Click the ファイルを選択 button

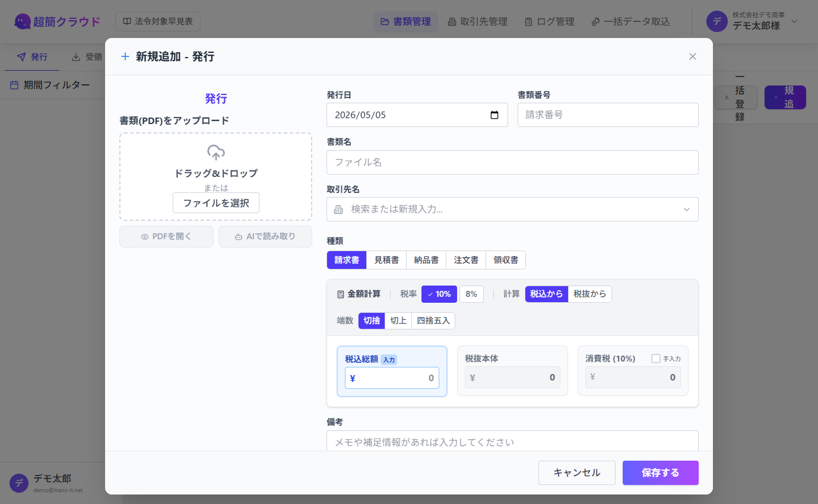216,203
